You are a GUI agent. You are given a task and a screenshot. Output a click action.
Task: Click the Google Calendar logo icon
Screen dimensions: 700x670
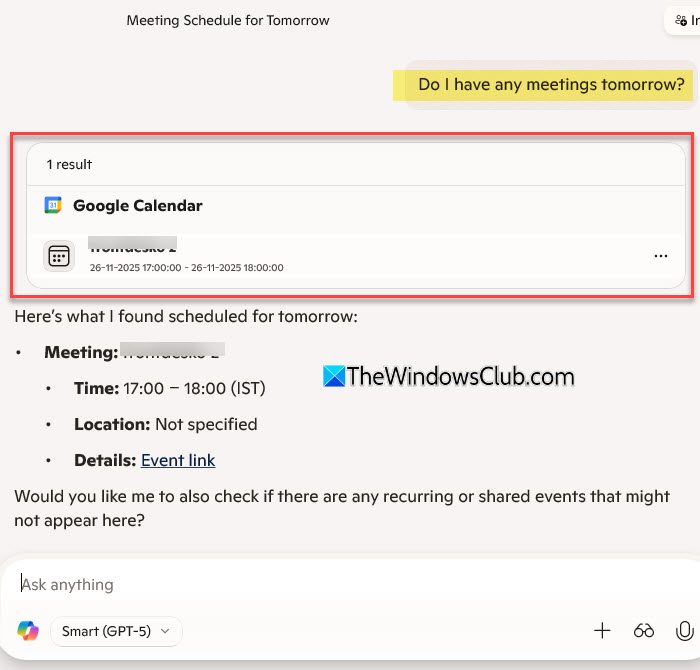pyautogui.click(x=53, y=205)
